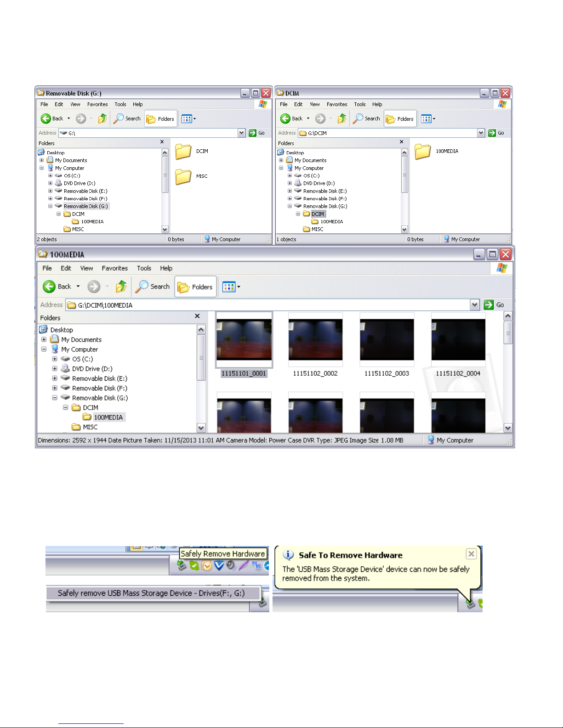
Task: Open File menu in 100MEDIA window
Action: pyautogui.click(x=47, y=268)
